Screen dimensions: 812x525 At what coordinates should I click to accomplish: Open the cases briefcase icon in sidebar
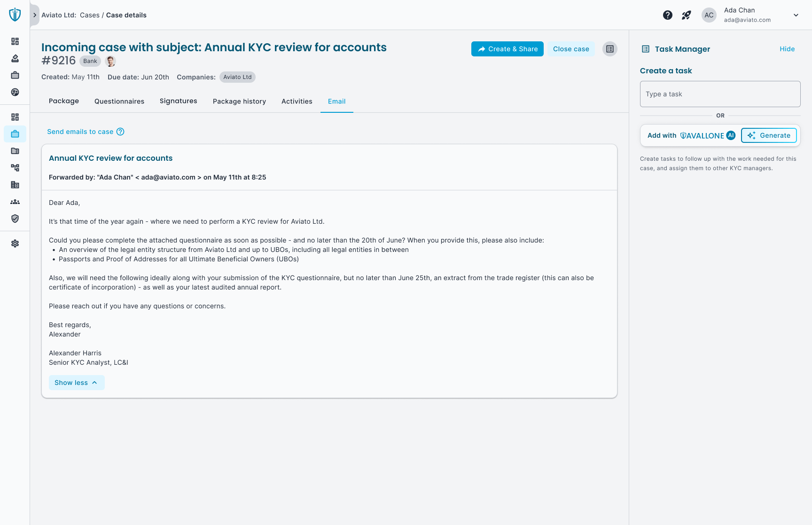(15, 134)
